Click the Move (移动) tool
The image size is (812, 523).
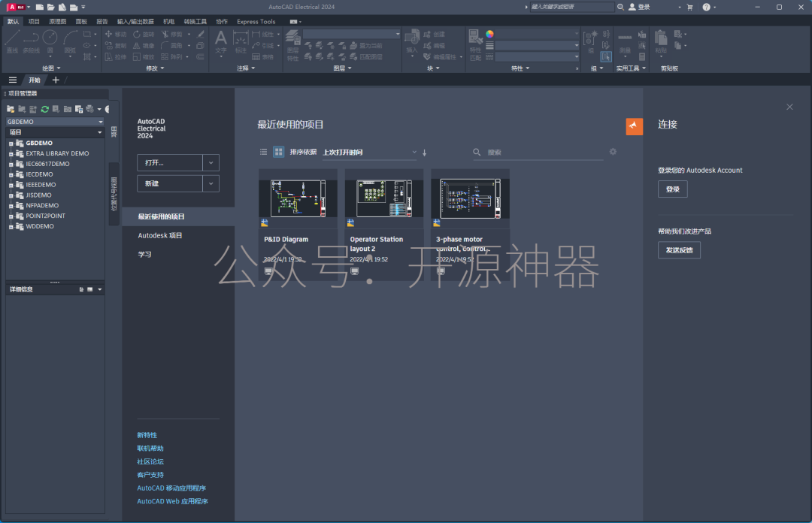tap(116, 34)
